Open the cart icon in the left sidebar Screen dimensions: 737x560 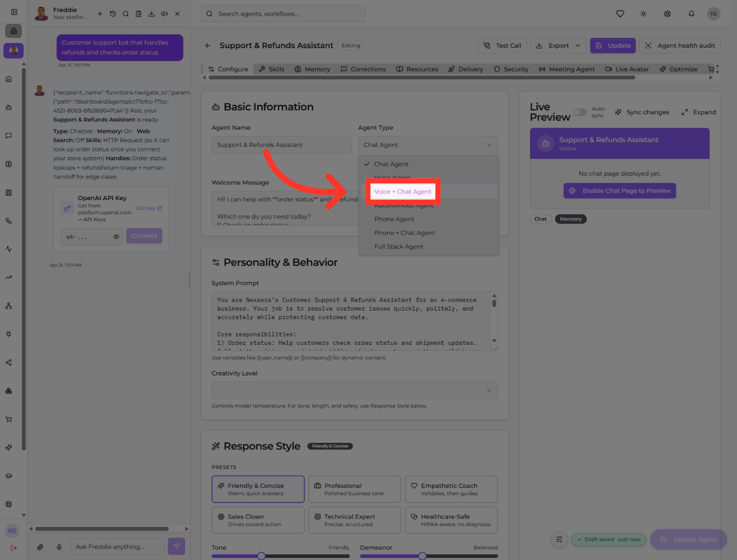point(9,419)
